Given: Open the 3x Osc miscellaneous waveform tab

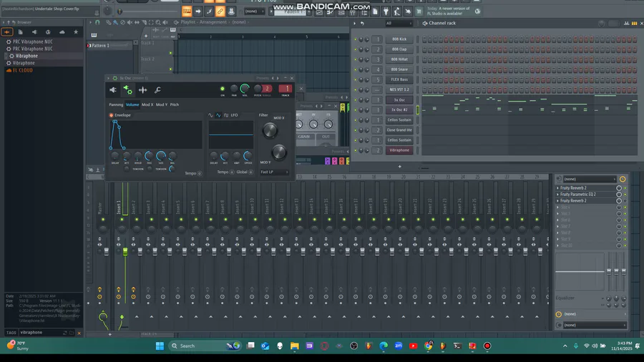Looking at the screenshot, I should (142, 90).
